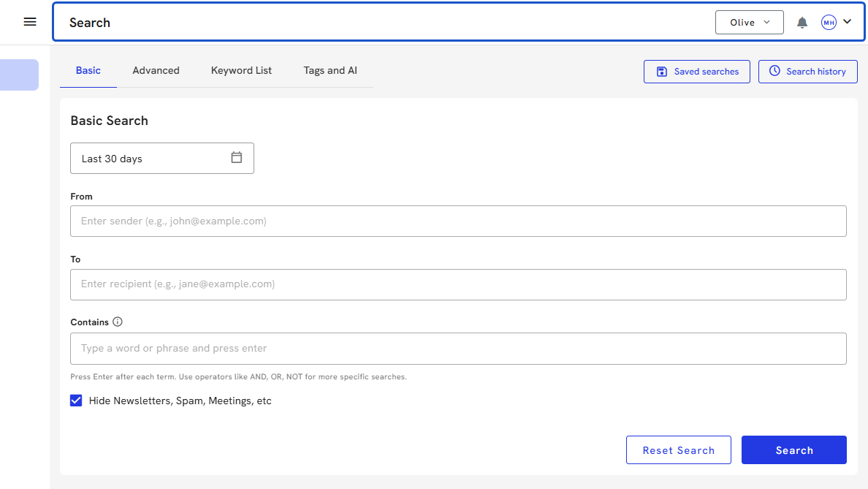Click the info icon beside Contains

pyautogui.click(x=118, y=322)
